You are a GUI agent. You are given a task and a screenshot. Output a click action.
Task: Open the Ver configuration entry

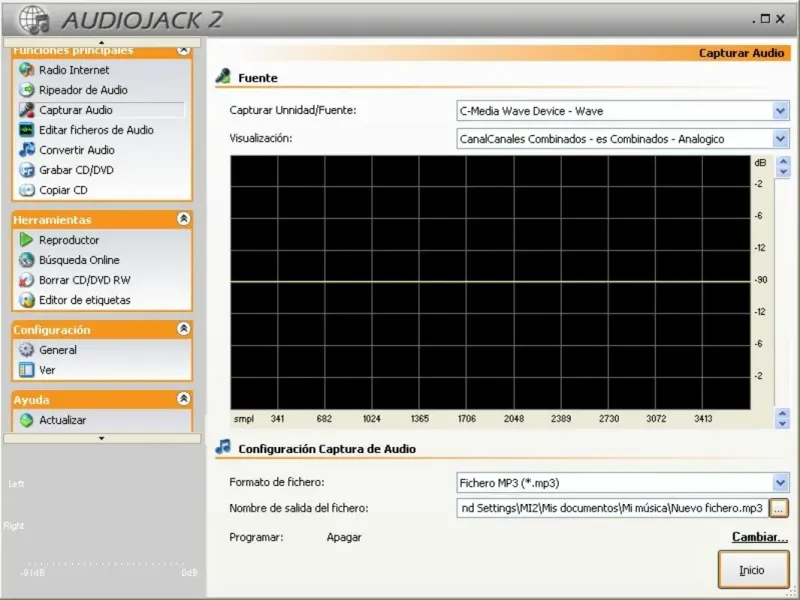[x=47, y=370]
